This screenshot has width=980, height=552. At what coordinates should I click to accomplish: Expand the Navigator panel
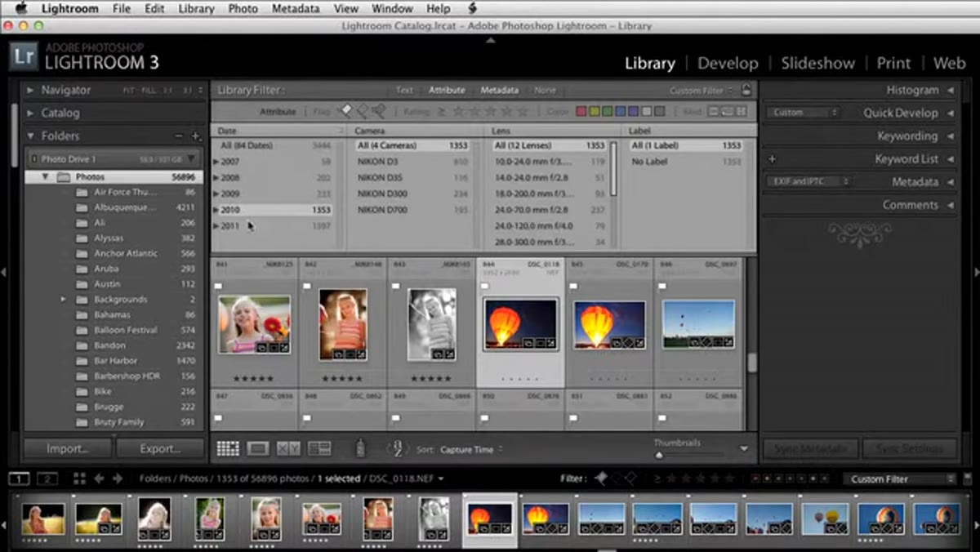(31, 91)
